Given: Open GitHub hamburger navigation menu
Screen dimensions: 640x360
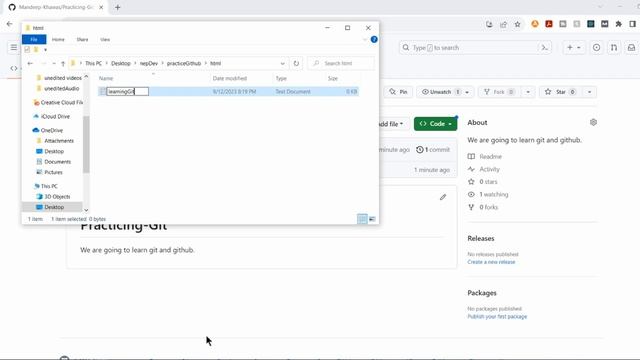Looking at the screenshot, I should click(x=14, y=48).
